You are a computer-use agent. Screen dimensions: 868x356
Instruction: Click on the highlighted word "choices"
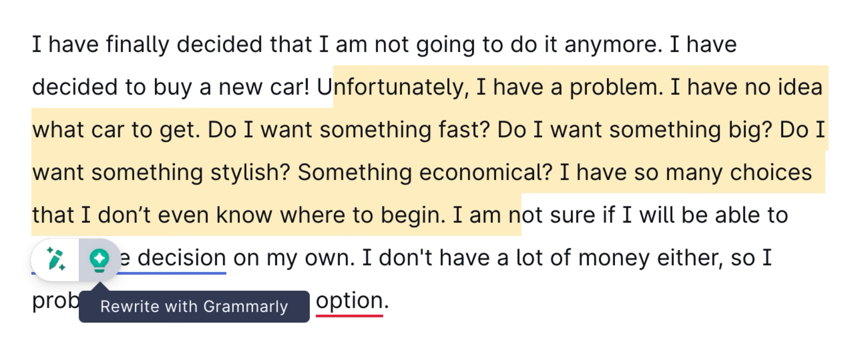771,172
